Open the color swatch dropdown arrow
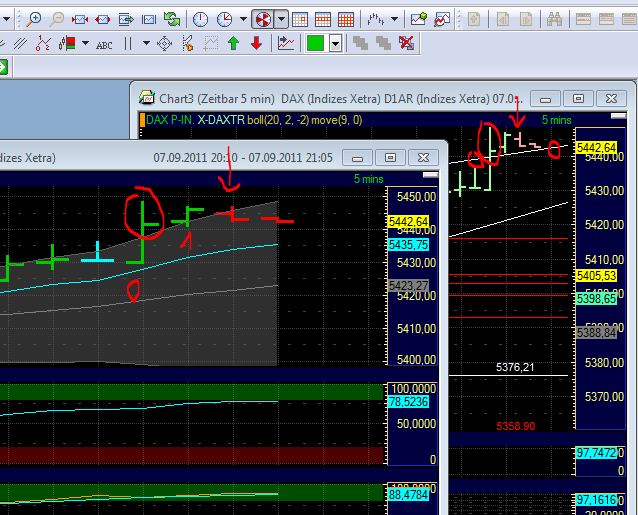Viewport: 638px width, 515px height. [335, 43]
